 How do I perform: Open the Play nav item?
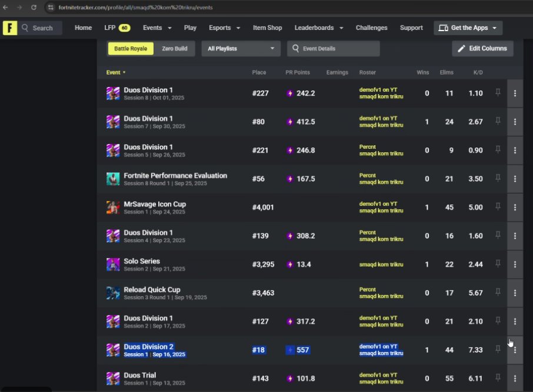tap(190, 28)
